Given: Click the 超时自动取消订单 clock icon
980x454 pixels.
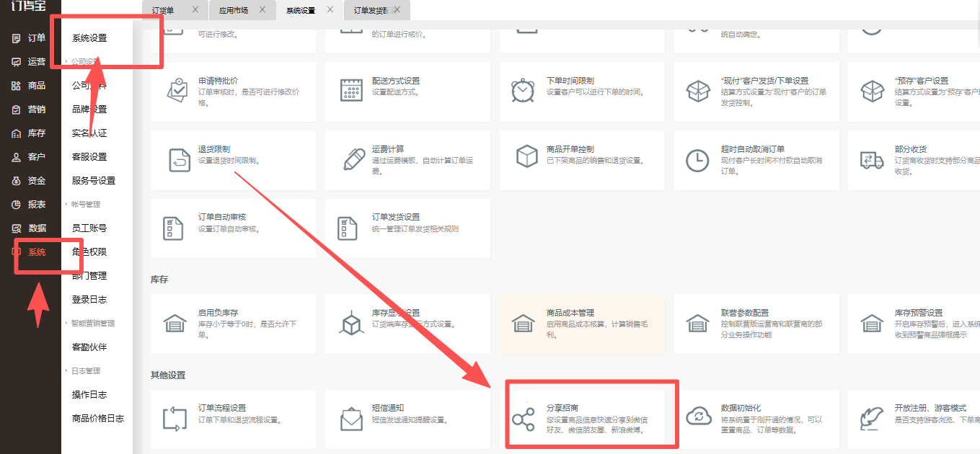Looking at the screenshot, I should 697,160.
